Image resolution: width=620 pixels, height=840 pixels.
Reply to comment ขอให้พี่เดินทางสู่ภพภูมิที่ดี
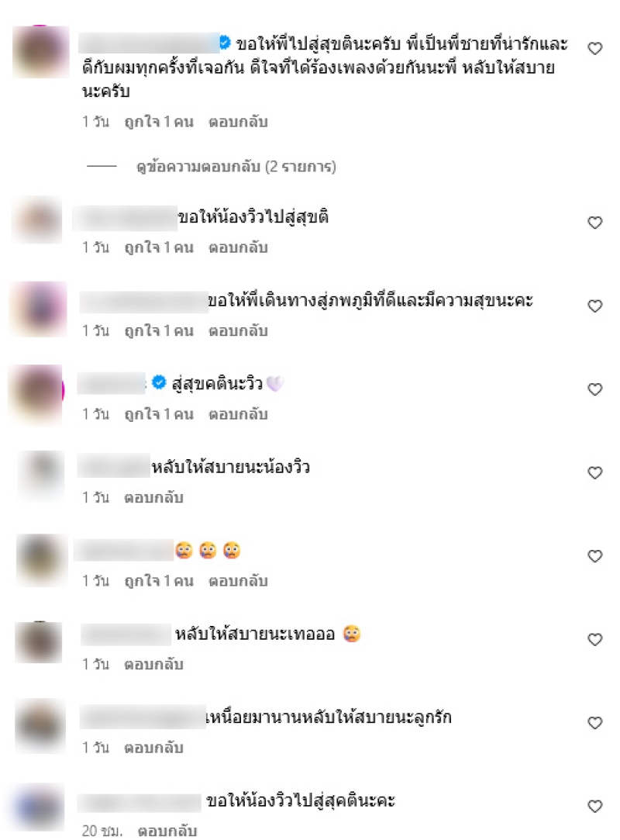238,331
